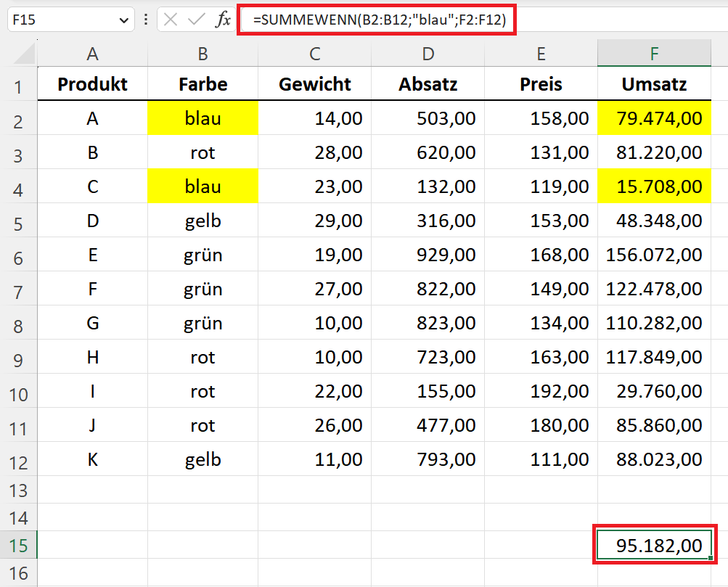The height and width of the screenshot is (587, 728).
Task: Select cell with Umsatz 79.474,00
Action: click(x=654, y=118)
